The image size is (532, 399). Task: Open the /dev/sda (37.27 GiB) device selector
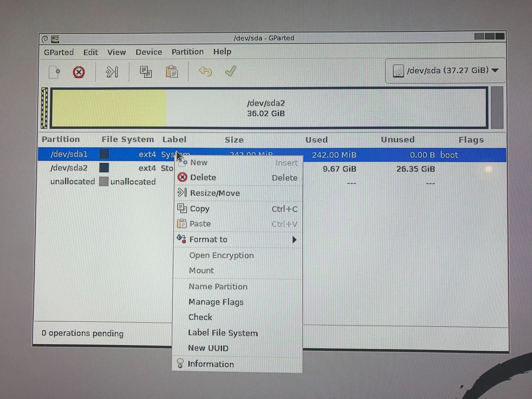click(445, 70)
